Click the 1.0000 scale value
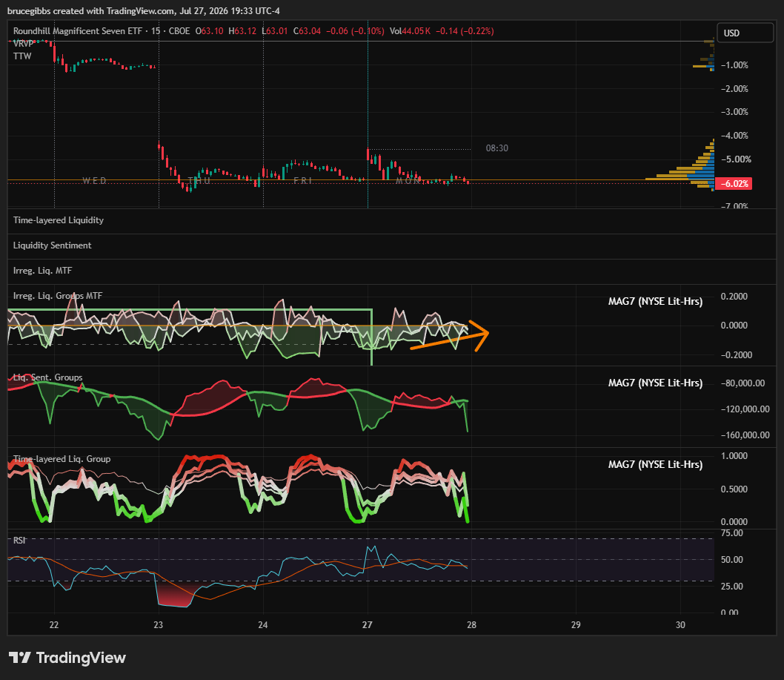Screen dimensions: 784x680 (734, 456)
